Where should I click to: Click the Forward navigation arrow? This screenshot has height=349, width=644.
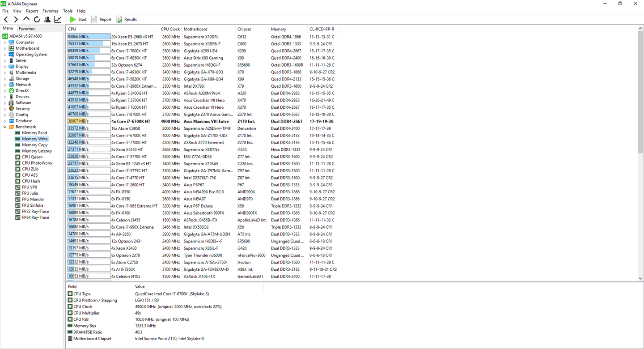pos(16,19)
